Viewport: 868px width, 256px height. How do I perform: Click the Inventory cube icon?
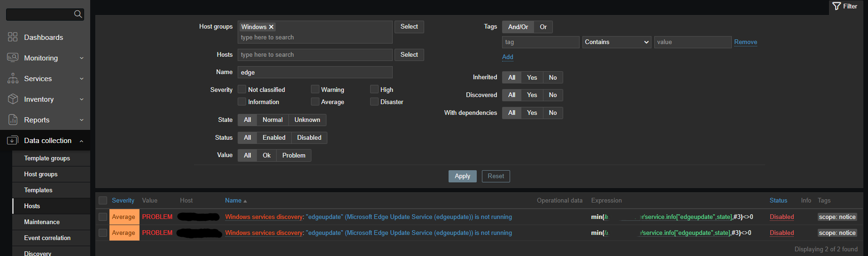coord(13,99)
